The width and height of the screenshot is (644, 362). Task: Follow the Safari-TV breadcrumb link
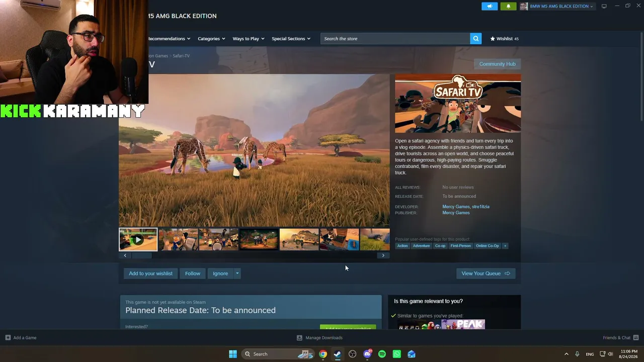(181, 56)
